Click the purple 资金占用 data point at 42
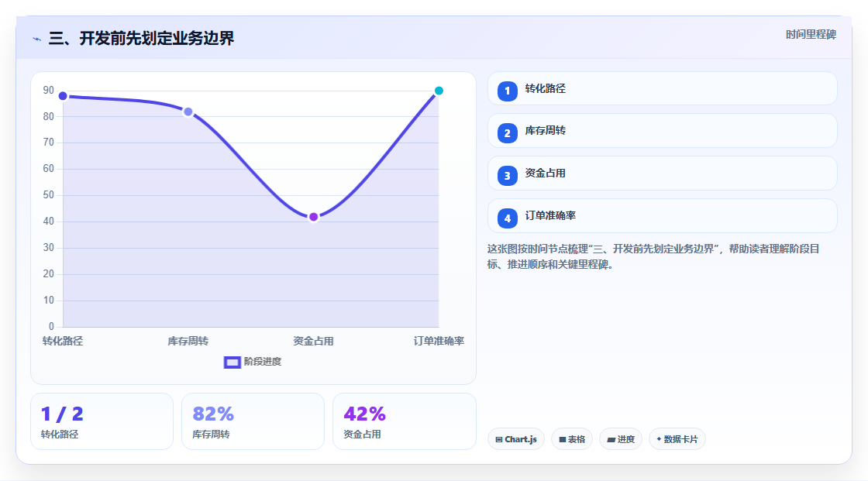Image resolution: width=868 pixels, height=481 pixels. click(x=313, y=217)
